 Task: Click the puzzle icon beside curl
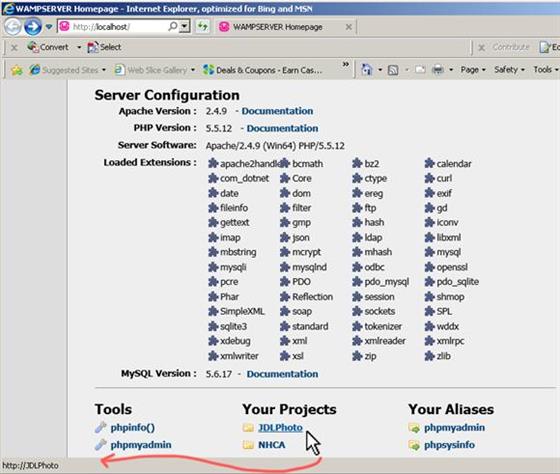point(429,178)
